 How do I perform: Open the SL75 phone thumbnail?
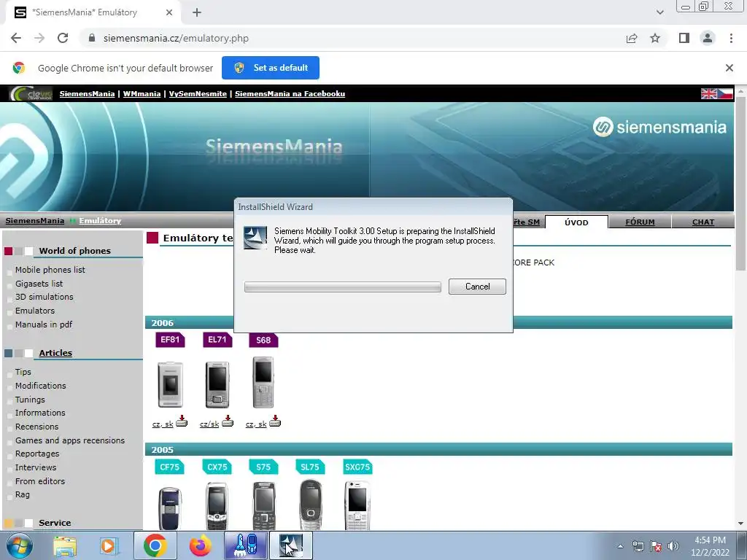[x=311, y=505]
